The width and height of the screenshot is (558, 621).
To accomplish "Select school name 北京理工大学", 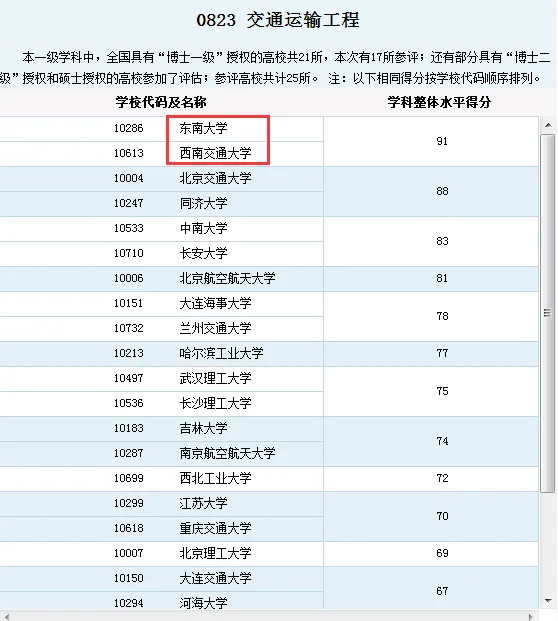I will pos(215,553).
